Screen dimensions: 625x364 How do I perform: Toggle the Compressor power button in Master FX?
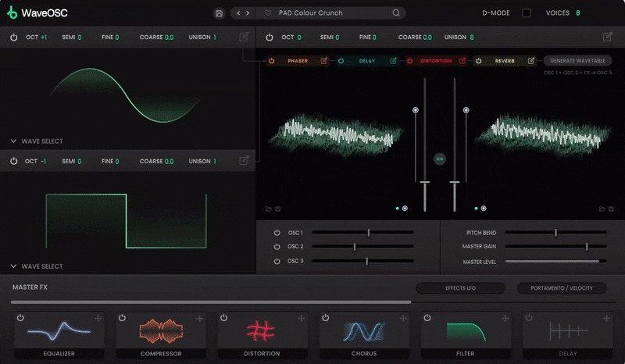tap(122, 318)
